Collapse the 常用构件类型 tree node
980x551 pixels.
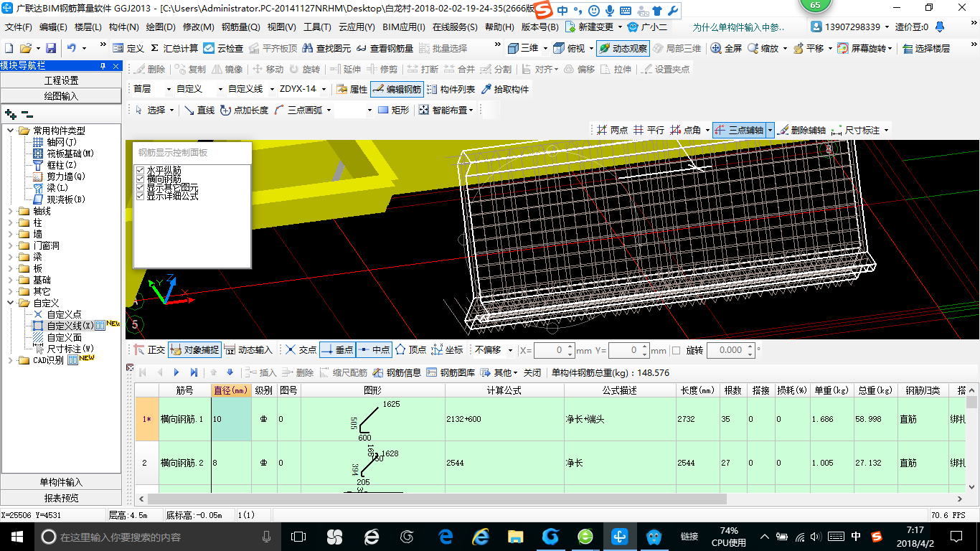click(x=9, y=131)
